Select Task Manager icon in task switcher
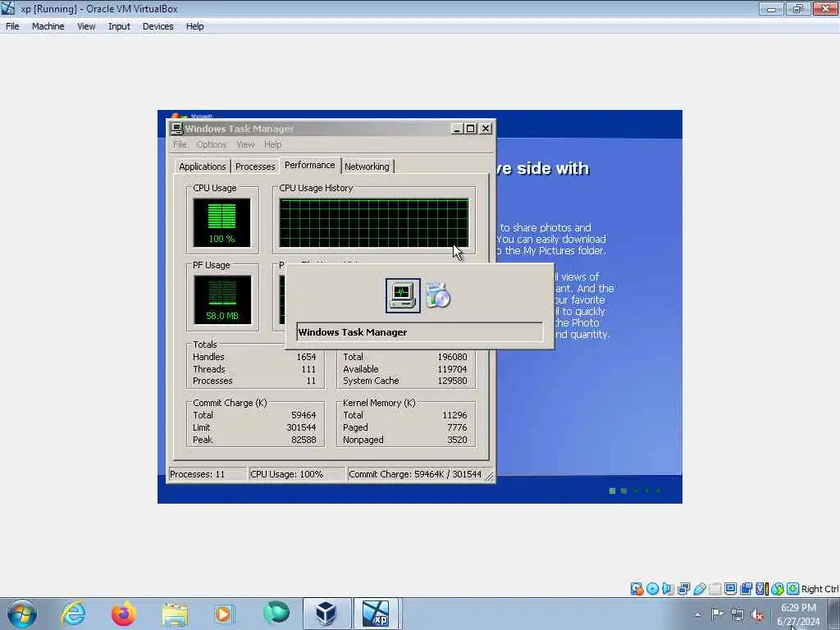840x630 pixels. click(x=403, y=295)
